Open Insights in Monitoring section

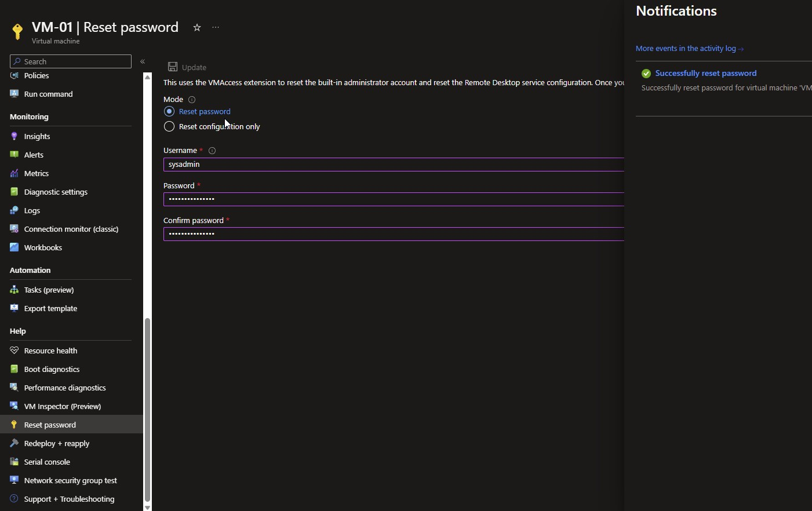click(37, 137)
